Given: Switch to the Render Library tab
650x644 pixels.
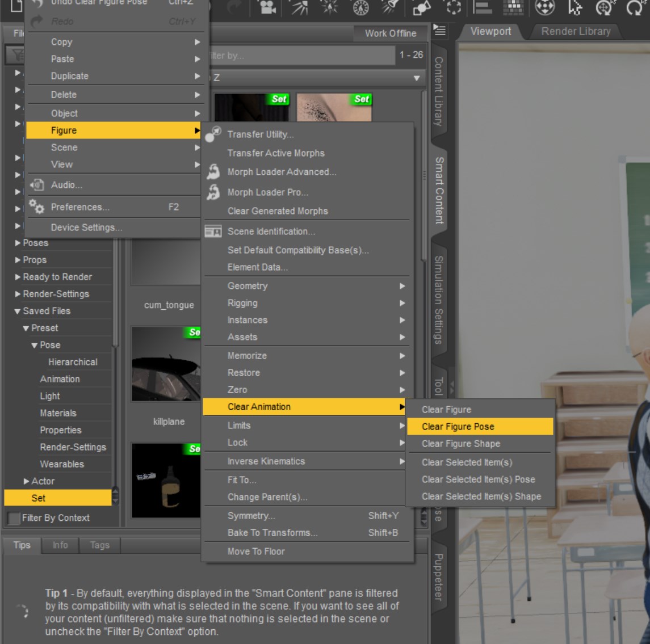Looking at the screenshot, I should click(x=576, y=32).
